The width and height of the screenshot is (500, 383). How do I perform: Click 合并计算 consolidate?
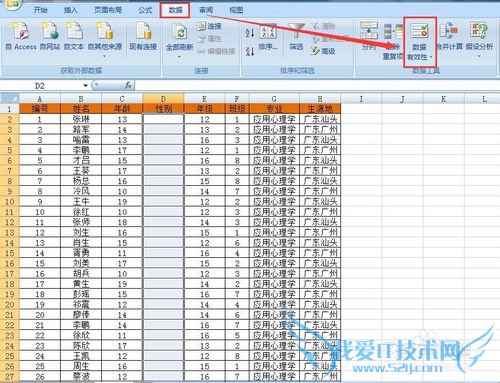point(449,37)
